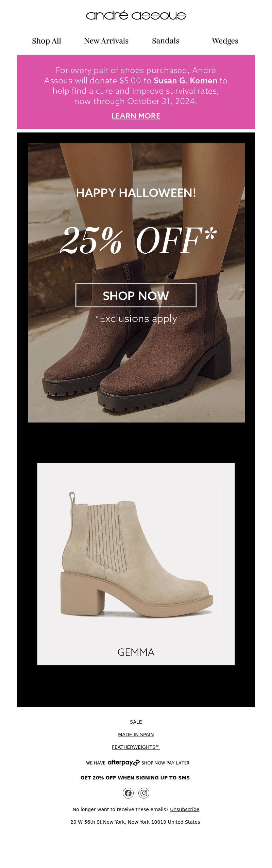272x868 pixels.
Task: Open the Instagram icon link
Action: (x=144, y=793)
